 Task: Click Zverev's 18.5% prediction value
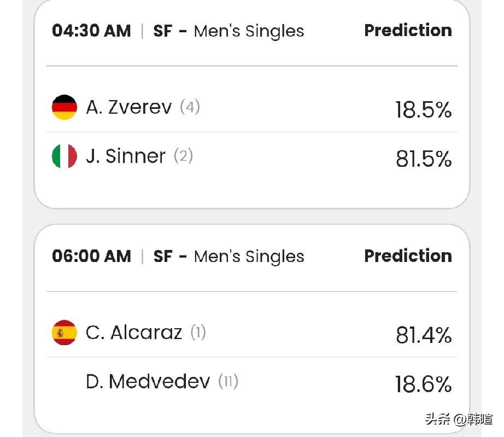[423, 110]
